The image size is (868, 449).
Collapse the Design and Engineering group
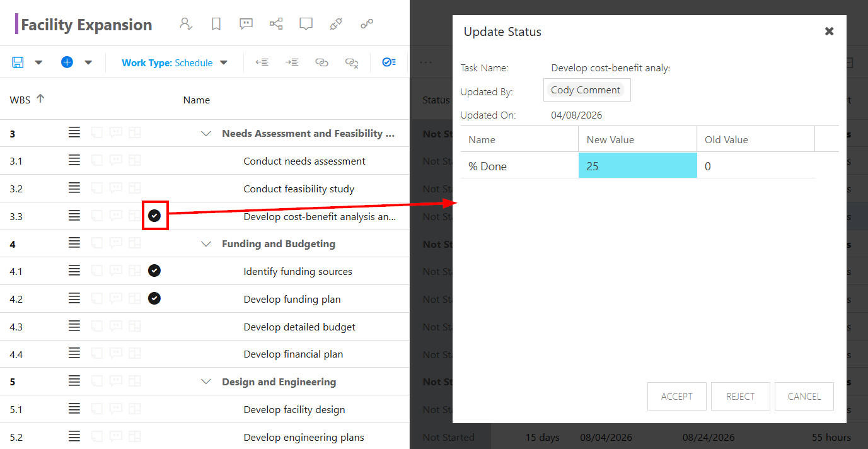[x=205, y=382]
